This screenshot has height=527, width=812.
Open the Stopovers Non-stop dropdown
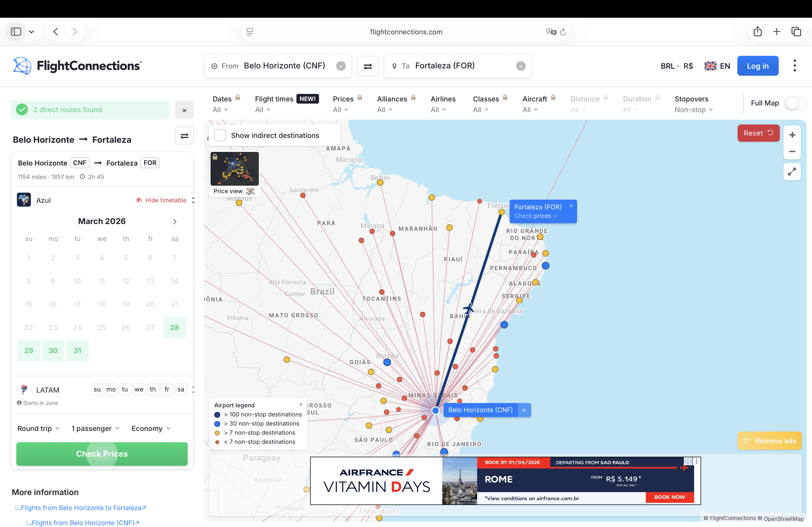(x=693, y=109)
